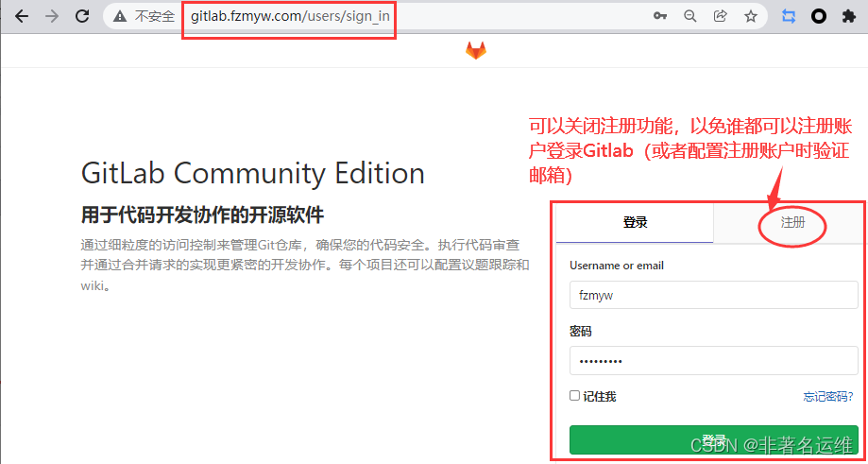Open the blue sync extension icon
868x464 pixels.
[789, 17]
